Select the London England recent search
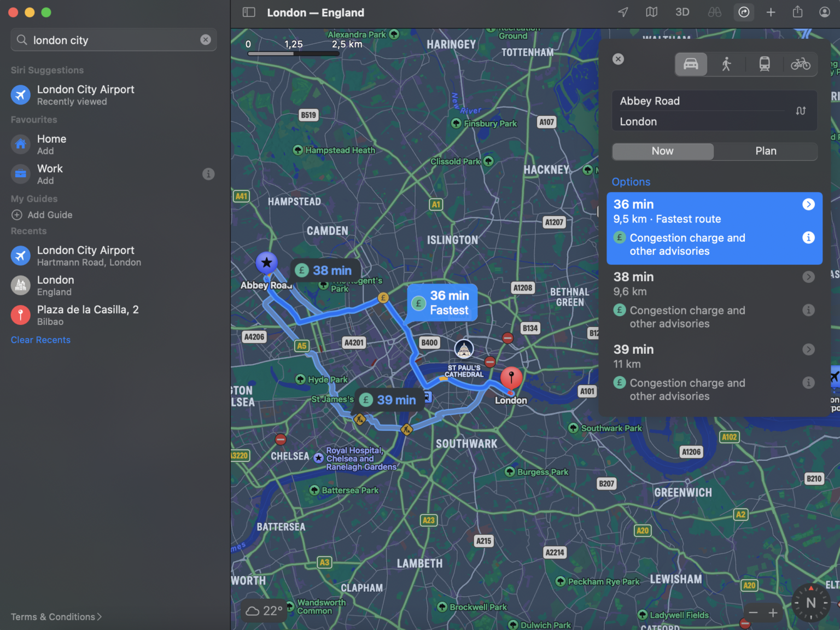 [55, 285]
